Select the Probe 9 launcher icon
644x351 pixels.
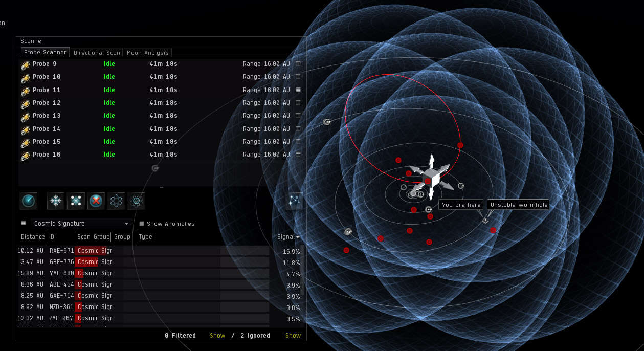[x=25, y=65]
